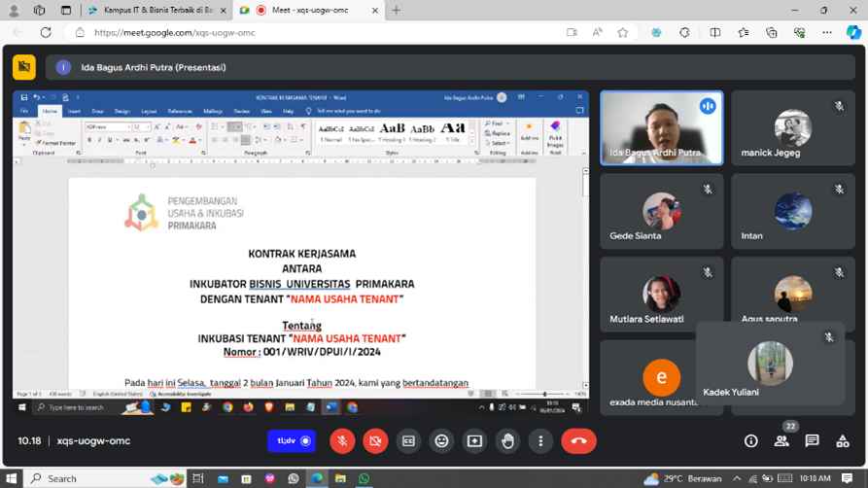
Task: Open emoji reactions in Meet
Action: click(x=441, y=441)
